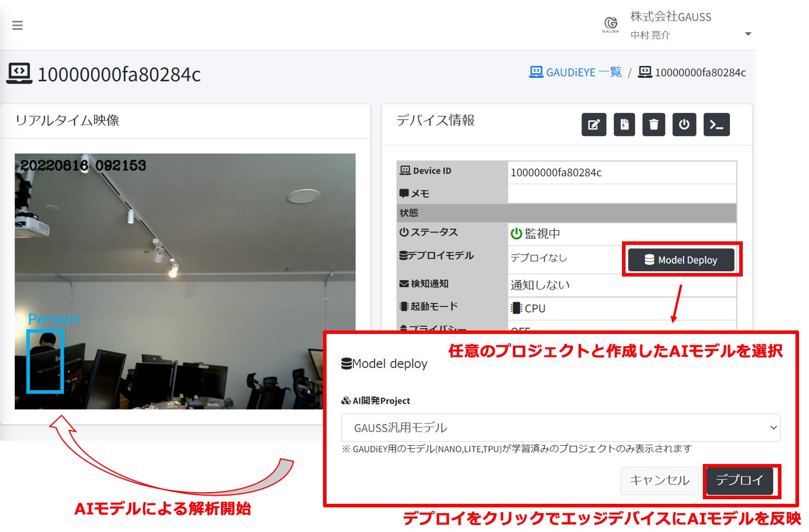The height and width of the screenshot is (532, 809).
Task: Click the リアルタイム映像 panel heading
Action: click(67, 120)
